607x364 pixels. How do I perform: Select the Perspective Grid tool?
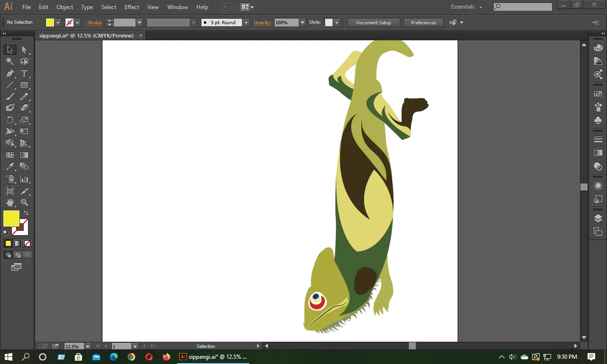pyautogui.click(x=24, y=143)
